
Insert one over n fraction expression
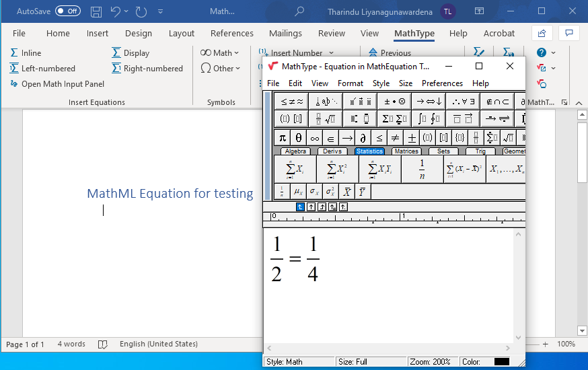click(422, 169)
